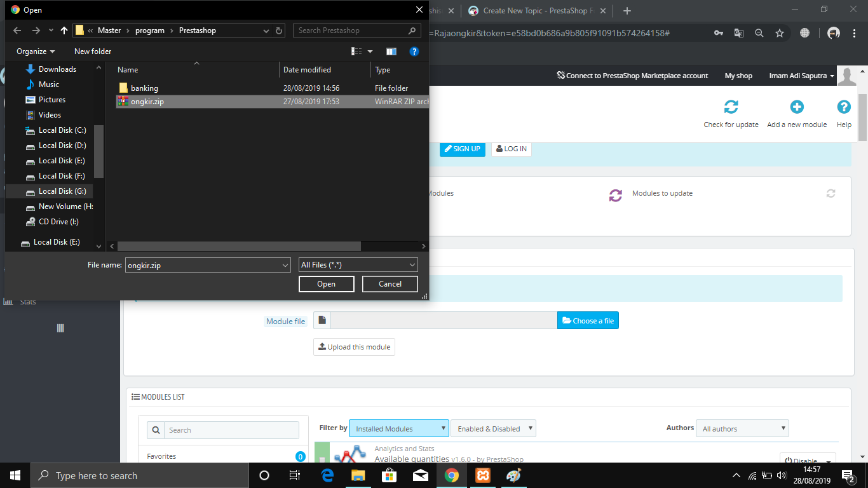Image resolution: width=868 pixels, height=488 pixels.
Task: Click 'Connect to PrestaShop Marketplace account'
Action: pos(632,76)
